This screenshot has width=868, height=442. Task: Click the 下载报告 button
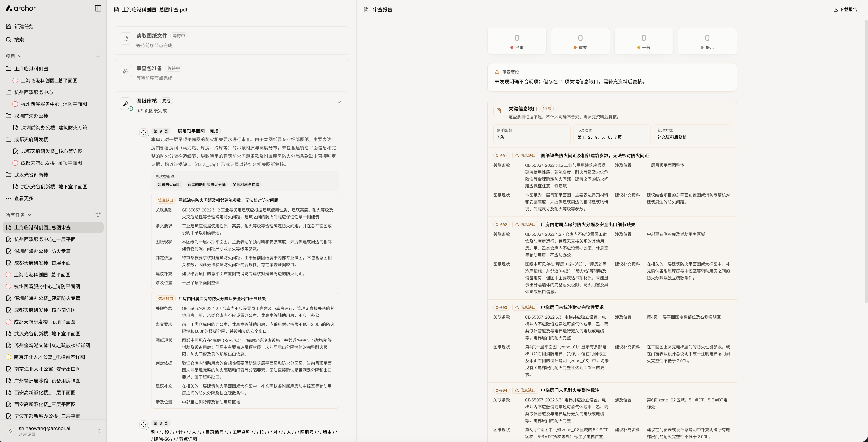(846, 10)
